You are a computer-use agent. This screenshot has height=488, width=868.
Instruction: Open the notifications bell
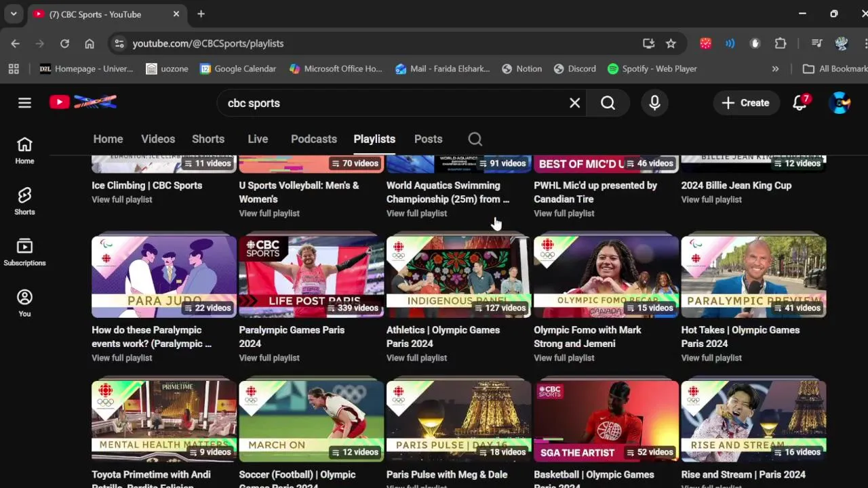[x=800, y=103]
